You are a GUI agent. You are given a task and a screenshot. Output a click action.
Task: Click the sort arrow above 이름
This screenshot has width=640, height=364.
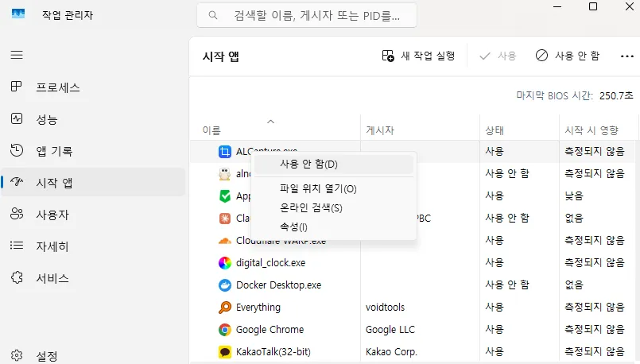(x=270, y=121)
